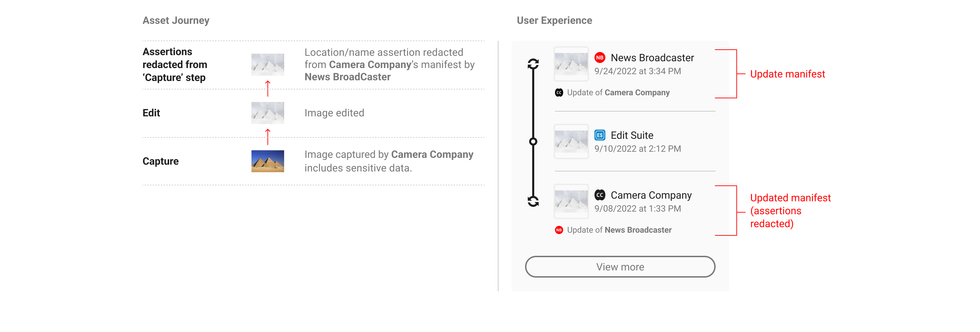Click the date 9/08/2022 at 1:33 PM
The image size is (980, 332).
(x=638, y=209)
